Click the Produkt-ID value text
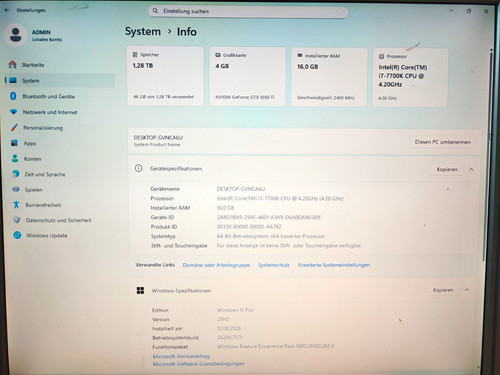 [249, 227]
